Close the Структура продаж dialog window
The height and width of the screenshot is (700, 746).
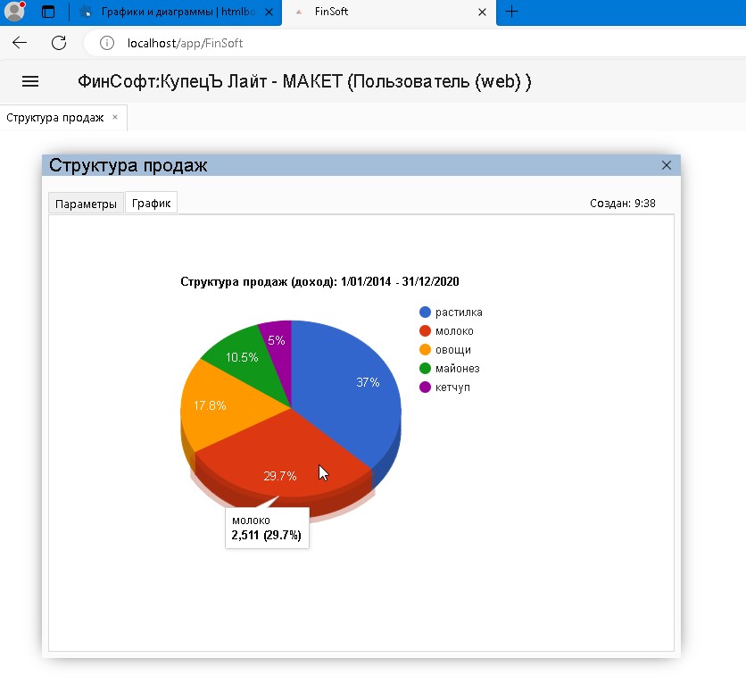tap(666, 165)
